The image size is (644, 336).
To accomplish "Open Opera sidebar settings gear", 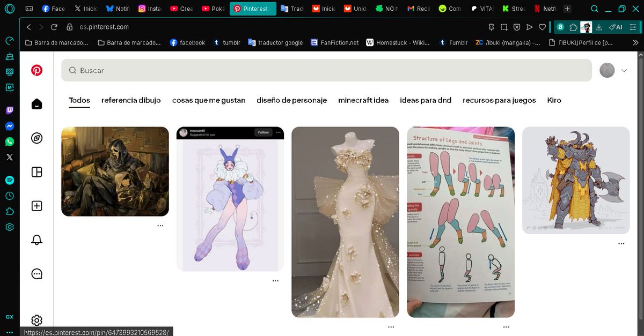I will [x=10, y=227].
